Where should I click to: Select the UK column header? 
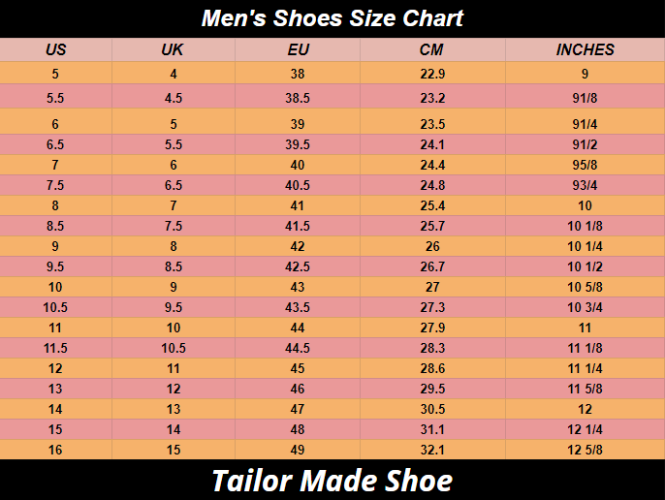point(172,50)
